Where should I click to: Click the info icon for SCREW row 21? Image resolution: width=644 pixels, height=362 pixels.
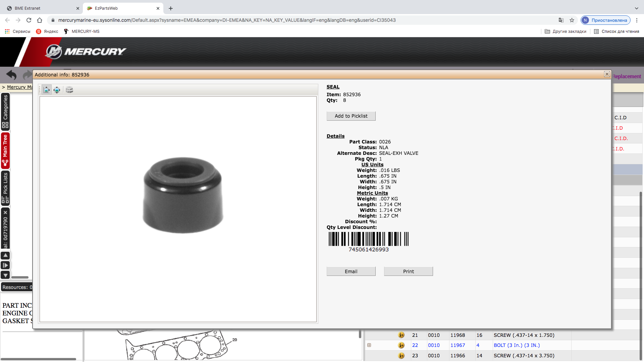click(401, 335)
